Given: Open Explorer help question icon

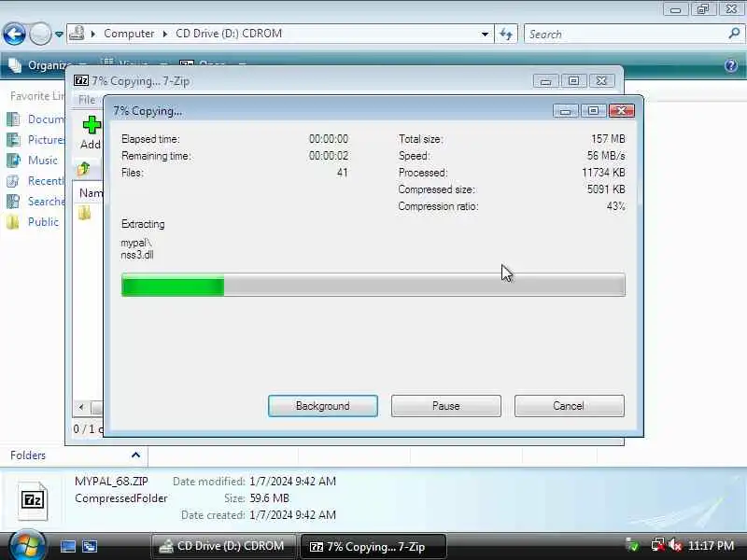Looking at the screenshot, I should coord(731,65).
